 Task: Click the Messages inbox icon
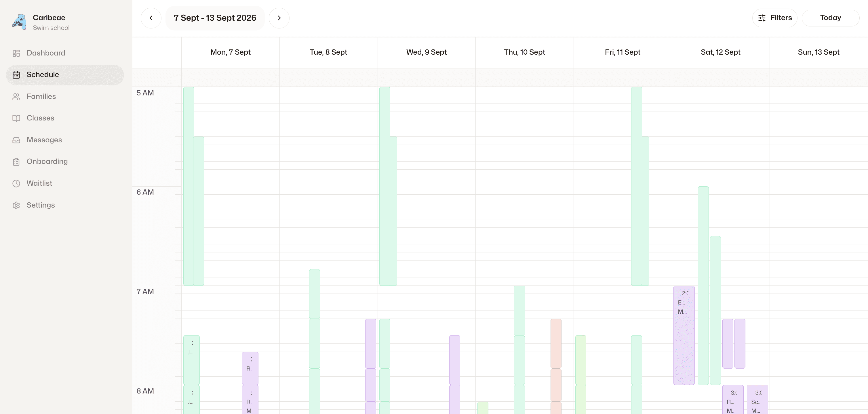coord(16,140)
